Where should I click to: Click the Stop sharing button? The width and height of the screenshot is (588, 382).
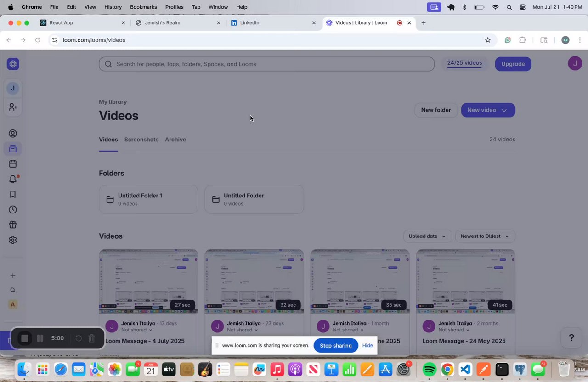tap(336, 346)
